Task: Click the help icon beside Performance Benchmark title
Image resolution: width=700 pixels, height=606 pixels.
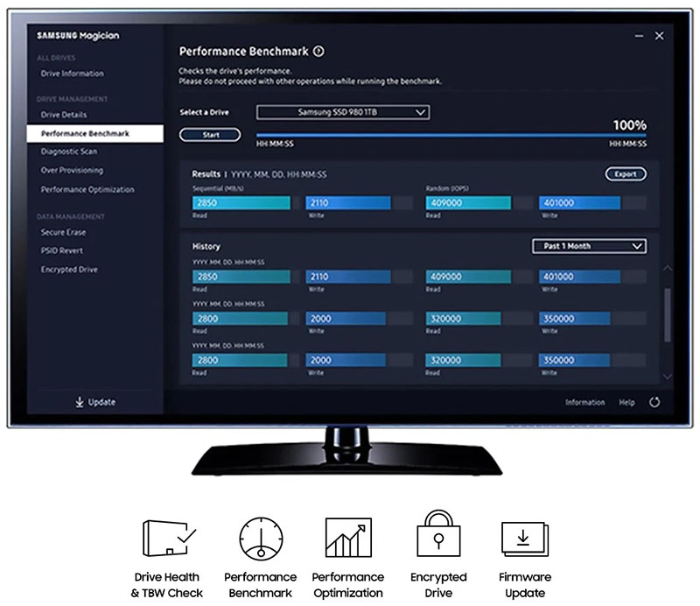Action: click(318, 52)
